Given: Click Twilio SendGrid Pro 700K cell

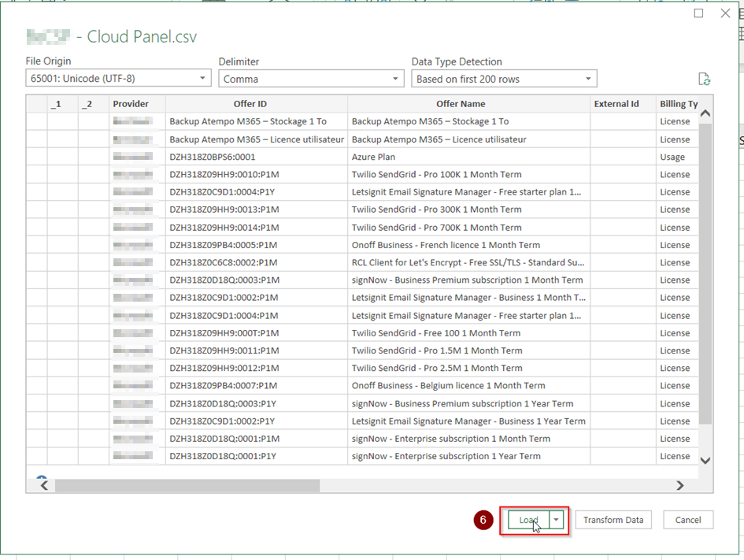Looking at the screenshot, I should (468, 228).
